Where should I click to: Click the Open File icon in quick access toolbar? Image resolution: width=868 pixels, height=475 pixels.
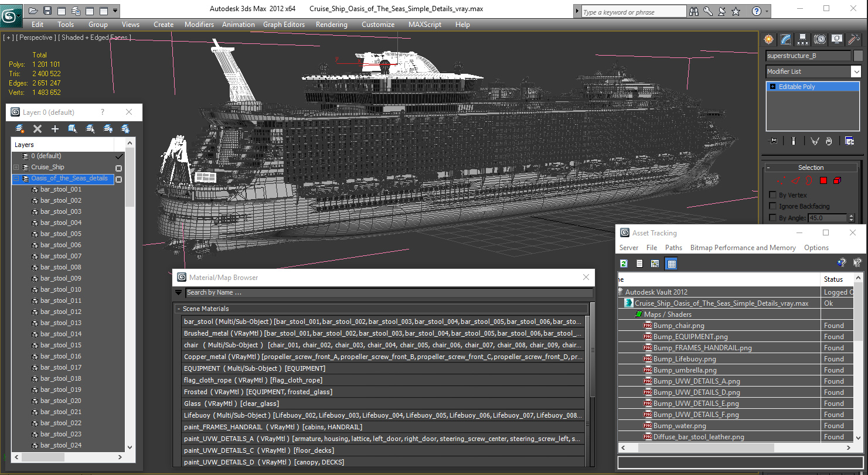click(x=33, y=11)
